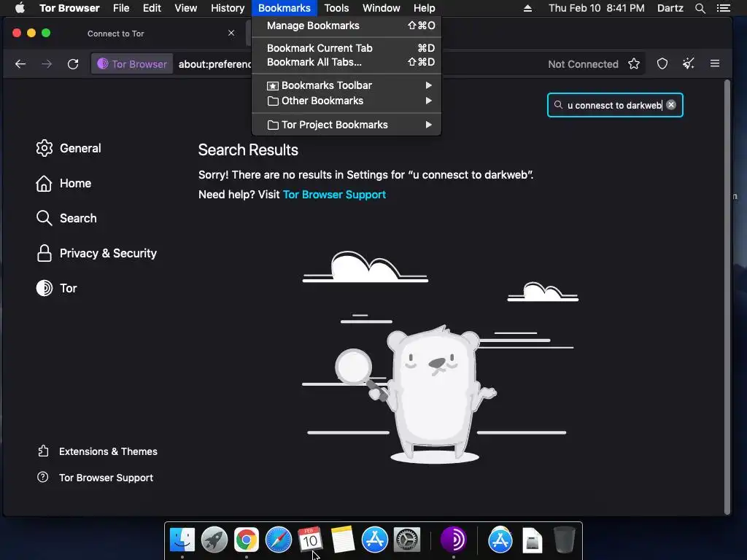Open the General settings category
Viewport: 747px width, 560px height.
coord(69,148)
